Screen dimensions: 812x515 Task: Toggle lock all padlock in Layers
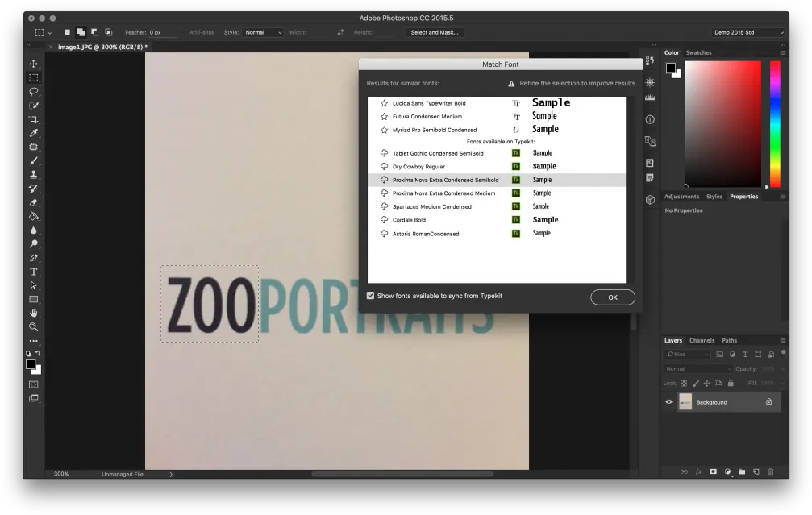click(x=731, y=384)
